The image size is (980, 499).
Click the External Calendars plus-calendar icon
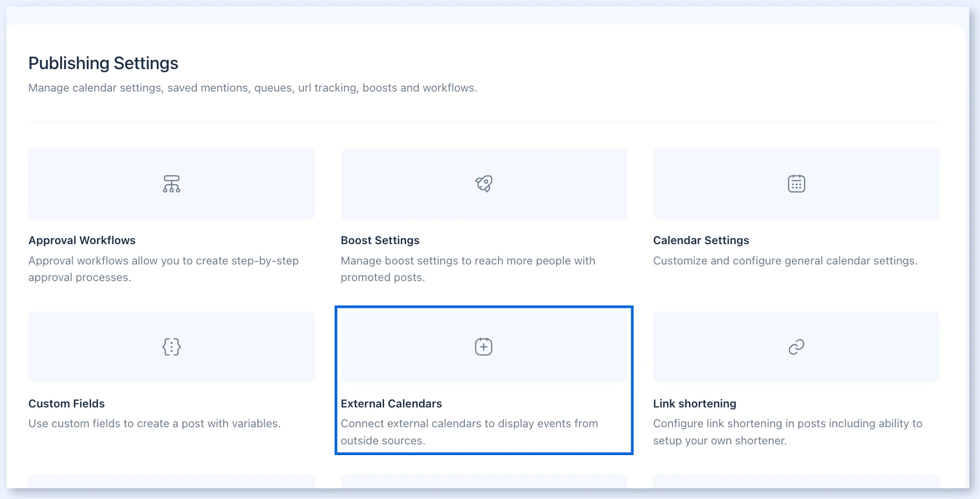pyautogui.click(x=484, y=347)
